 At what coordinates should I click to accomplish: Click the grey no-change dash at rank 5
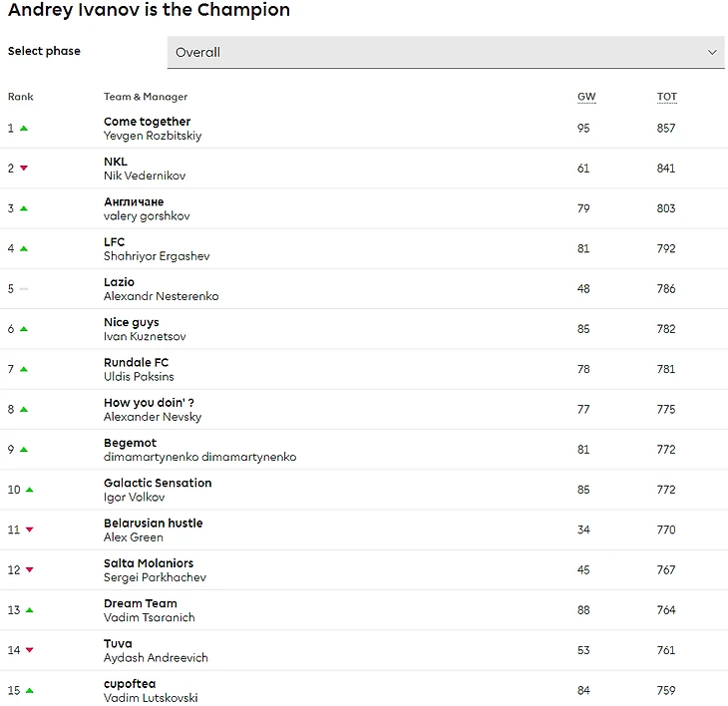pos(24,289)
